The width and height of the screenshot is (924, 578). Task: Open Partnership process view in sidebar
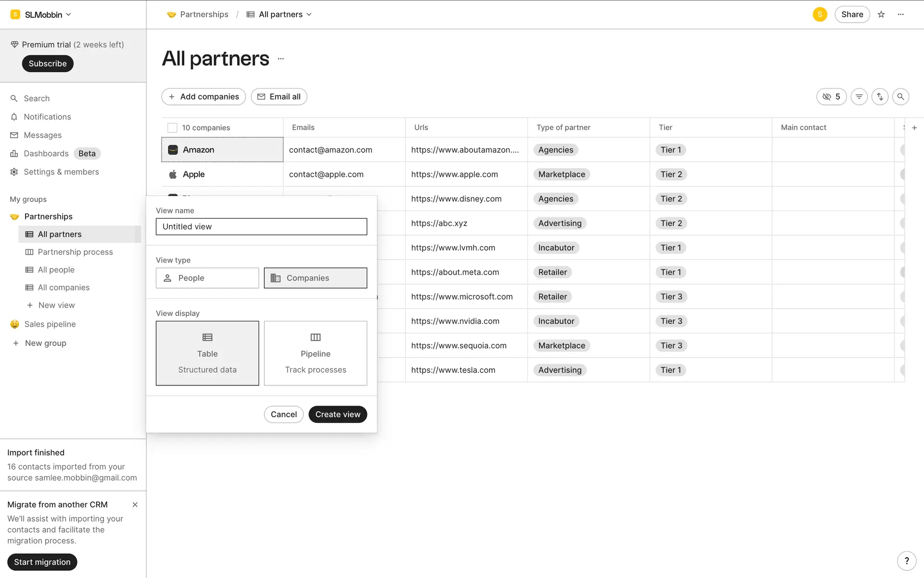pyautogui.click(x=75, y=252)
